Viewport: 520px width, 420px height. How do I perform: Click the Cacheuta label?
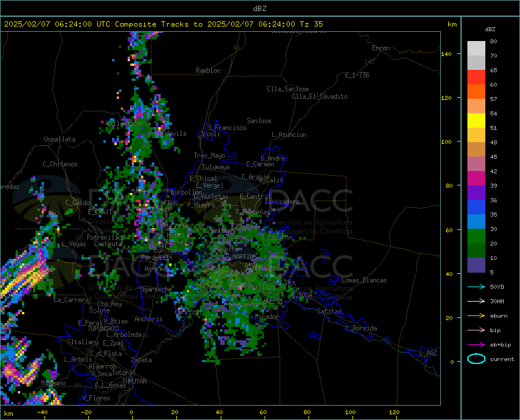(108, 244)
